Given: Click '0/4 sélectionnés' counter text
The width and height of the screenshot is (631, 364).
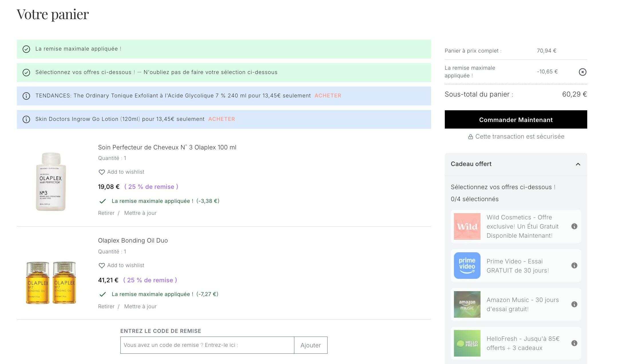Looking at the screenshot, I should point(475,199).
